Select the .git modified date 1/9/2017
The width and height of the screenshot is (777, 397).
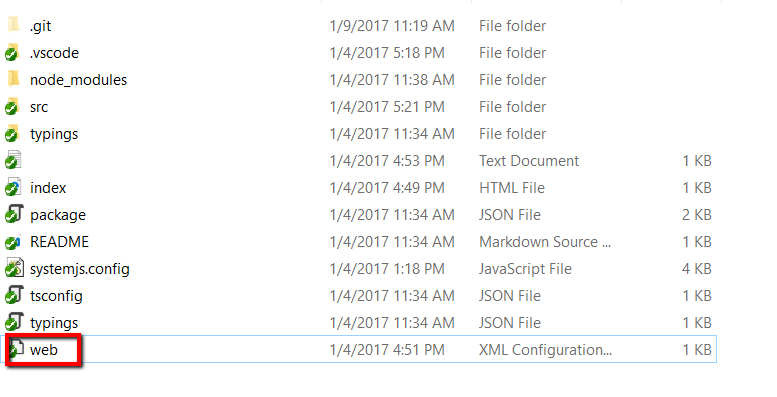(392, 26)
